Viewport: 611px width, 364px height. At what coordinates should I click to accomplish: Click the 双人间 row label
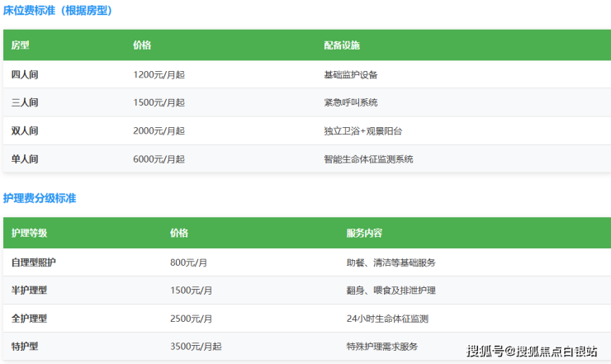coord(25,130)
